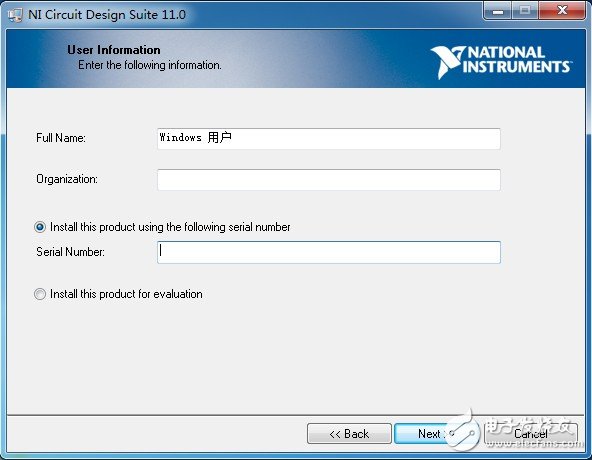Viewport: 592px width, 460px height.
Task: Click the "Organization:" label
Action: pos(67,179)
